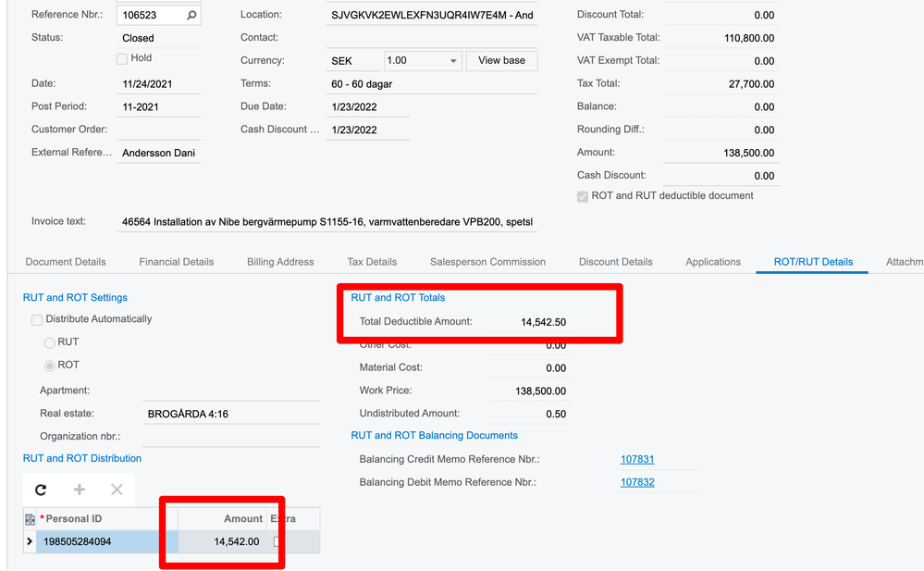Image resolution: width=924 pixels, height=571 pixels.
Task: Click the View base button
Action: [501, 61]
